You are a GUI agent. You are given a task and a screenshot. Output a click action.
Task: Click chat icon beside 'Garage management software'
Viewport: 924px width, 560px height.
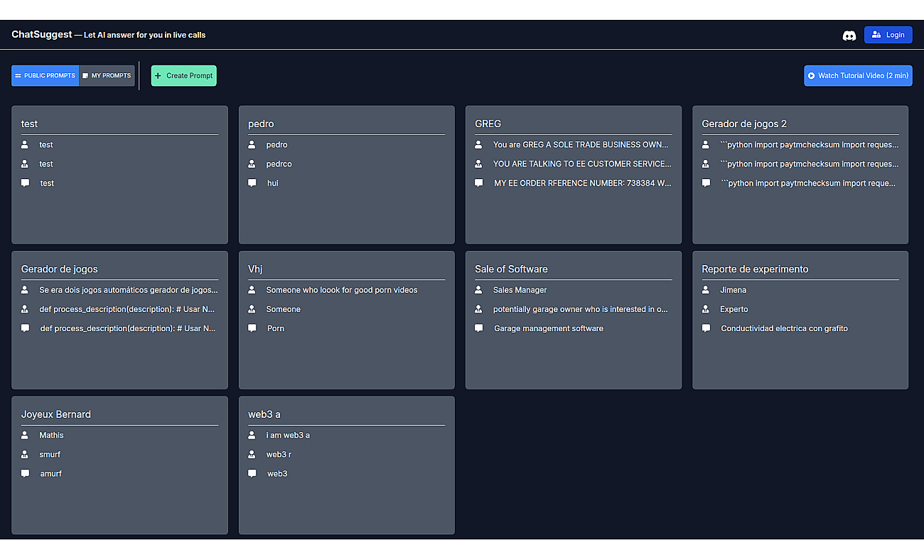(478, 328)
